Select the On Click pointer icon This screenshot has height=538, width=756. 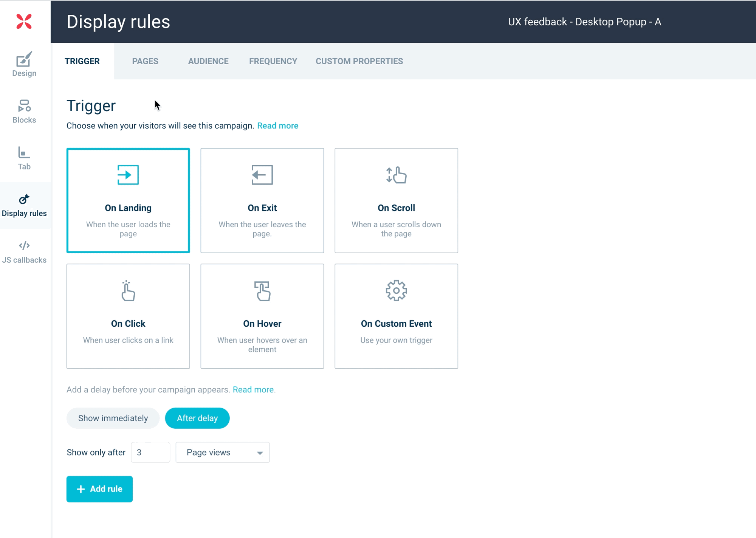point(128,291)
